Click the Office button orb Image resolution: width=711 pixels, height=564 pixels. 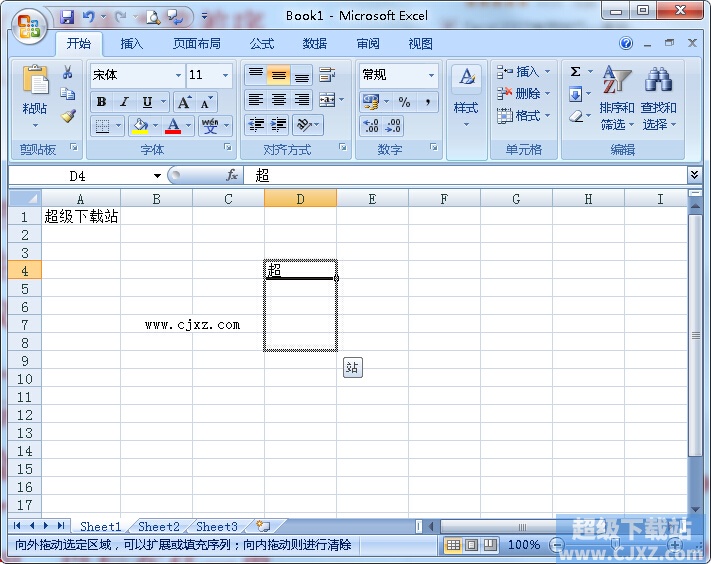click(x=29, y=26)
